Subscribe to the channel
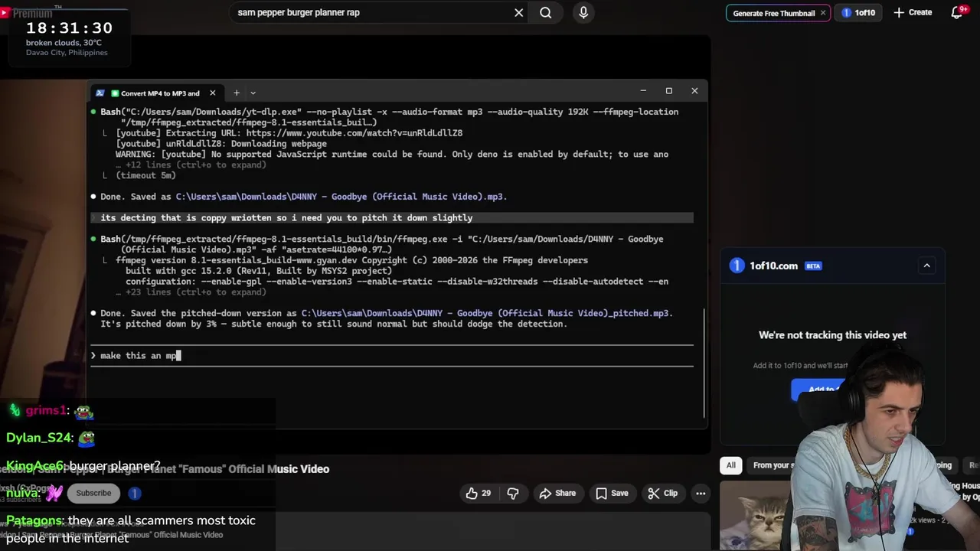 93,493
